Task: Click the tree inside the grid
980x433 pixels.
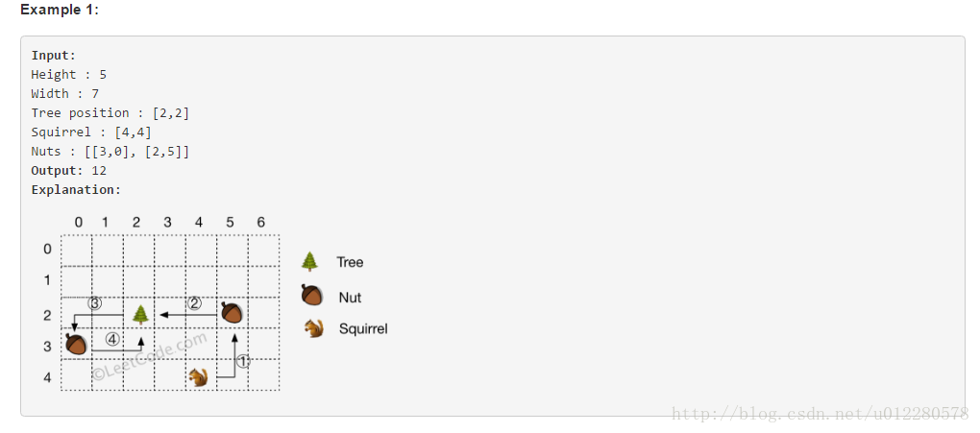Action: pos(141,314)
